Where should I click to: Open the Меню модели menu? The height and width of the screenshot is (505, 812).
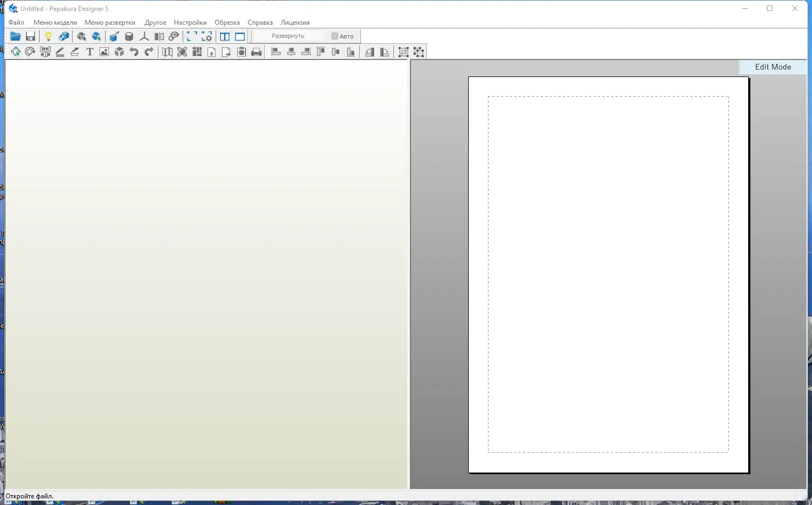click(x=55, y=23)
